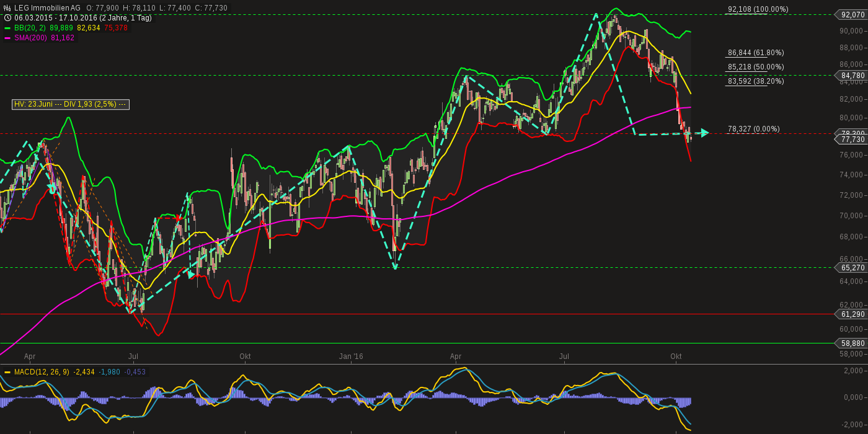Select the Jan '16 label on the time axis
The image size is (868, 434).
350,356
